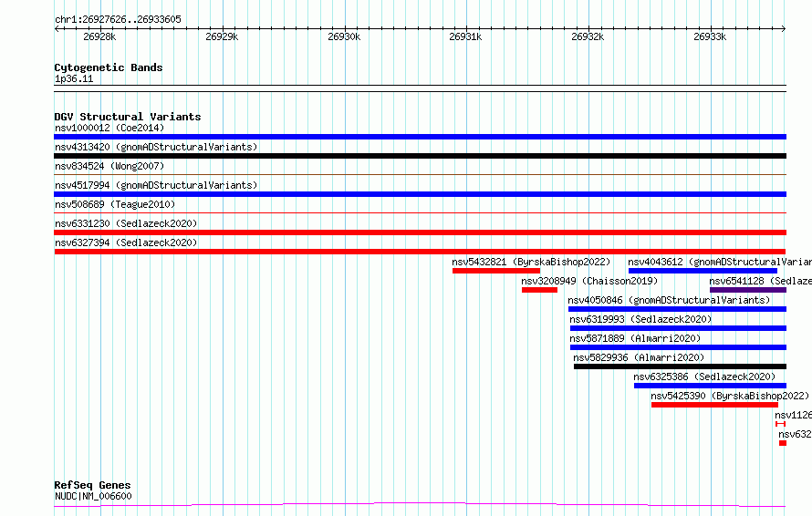Click the nsv6541128 purple variant bar
The width and height of the screenshot is (812, 516).
(x=748, y=290)
